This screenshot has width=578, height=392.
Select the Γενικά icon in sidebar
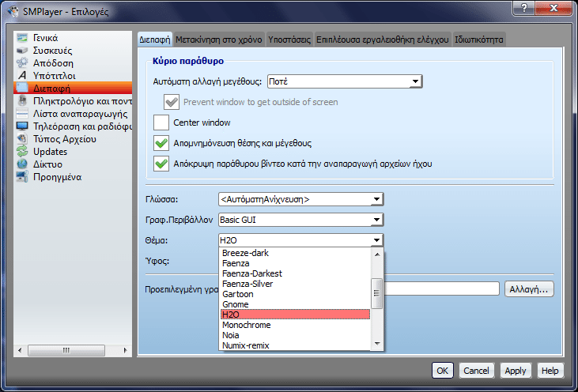point(22,38)
